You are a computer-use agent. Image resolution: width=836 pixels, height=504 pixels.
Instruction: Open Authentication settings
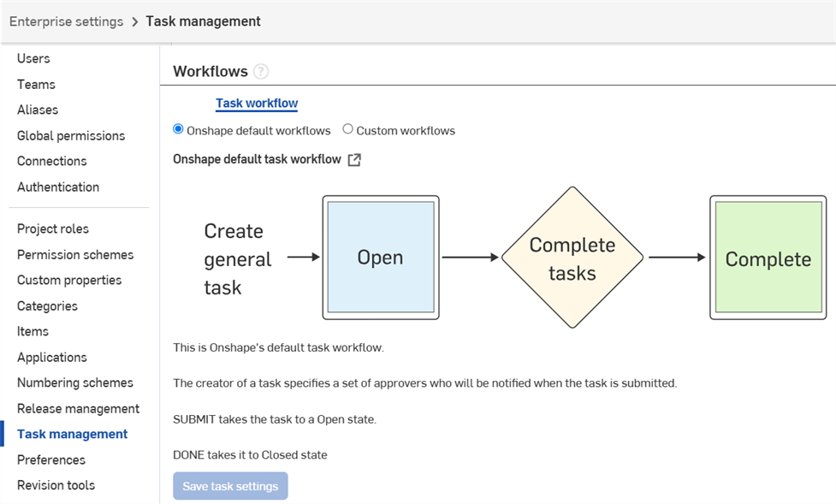[57, 187]
